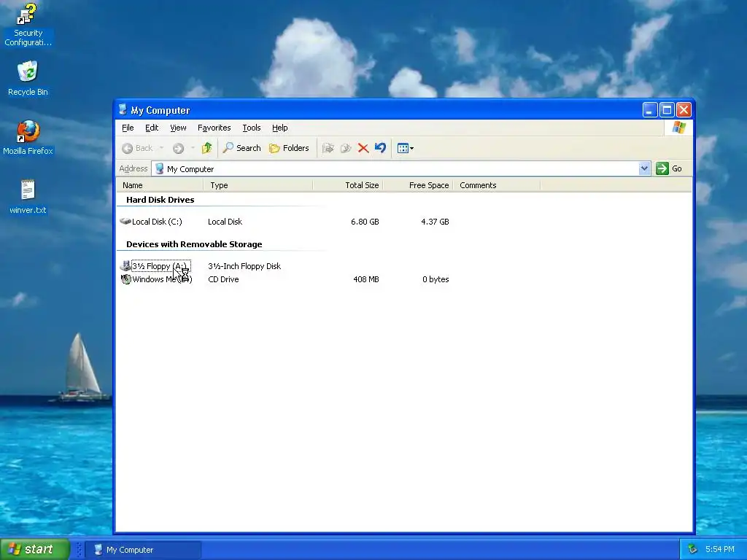Sort by the Comments column header

(x=496, y=185)
